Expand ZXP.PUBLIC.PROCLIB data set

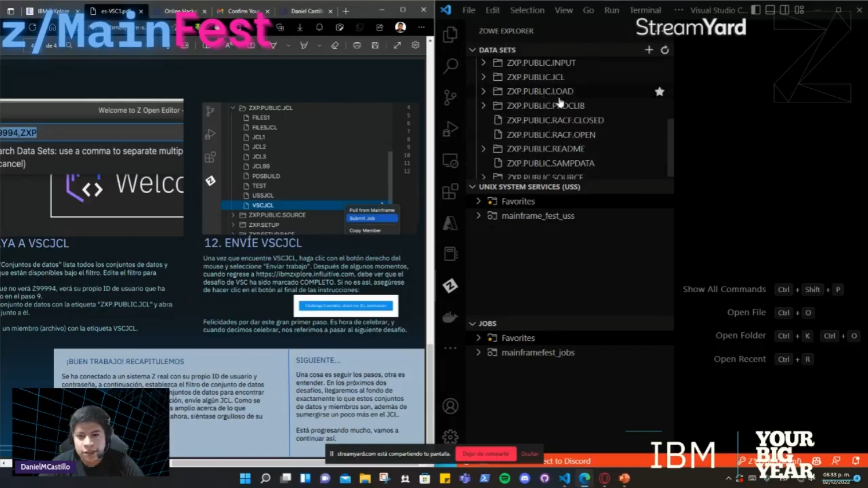pyautogui.click(x=484, y=105)
